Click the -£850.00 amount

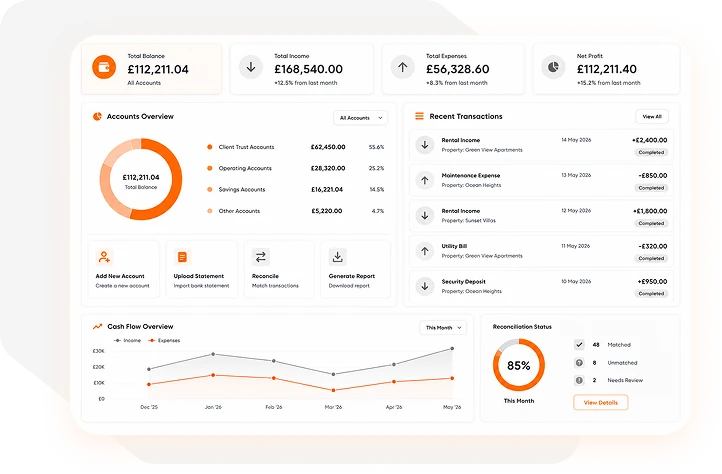point(652,176)
